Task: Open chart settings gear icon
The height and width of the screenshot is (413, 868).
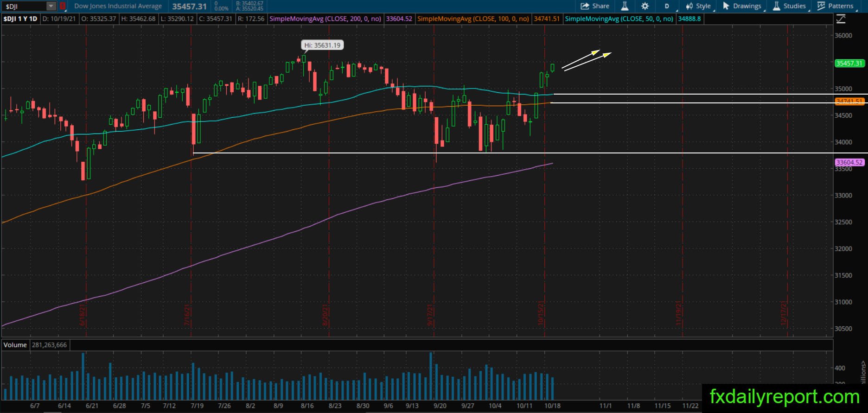Action: (x=645, y=6)
